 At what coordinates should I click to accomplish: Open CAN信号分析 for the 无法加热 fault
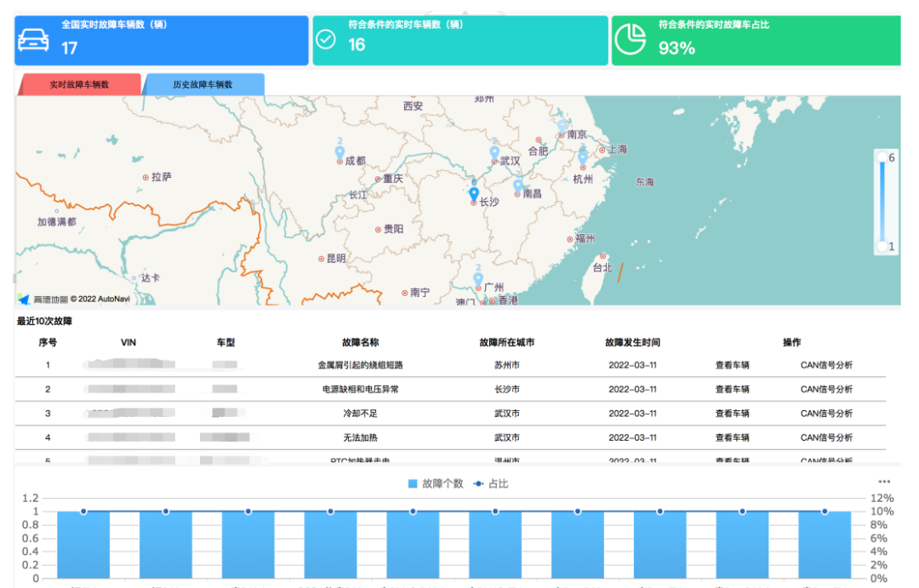(x=825, y=437)
